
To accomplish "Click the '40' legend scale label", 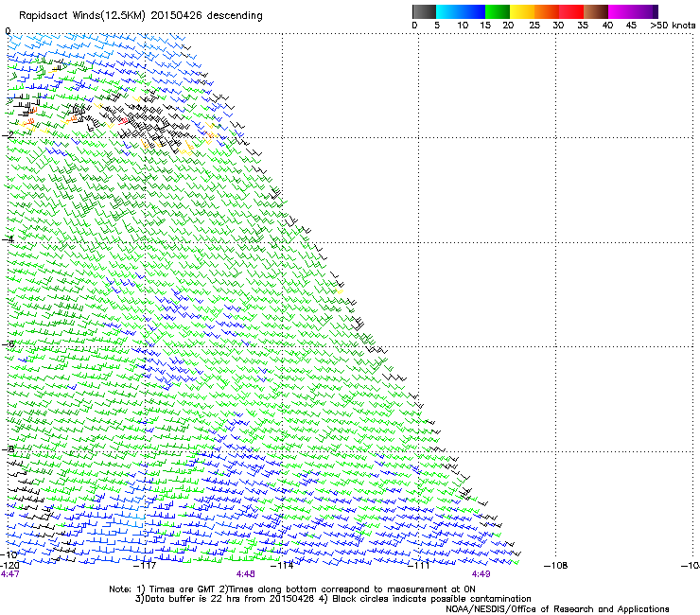I will (x=607, y=25).
